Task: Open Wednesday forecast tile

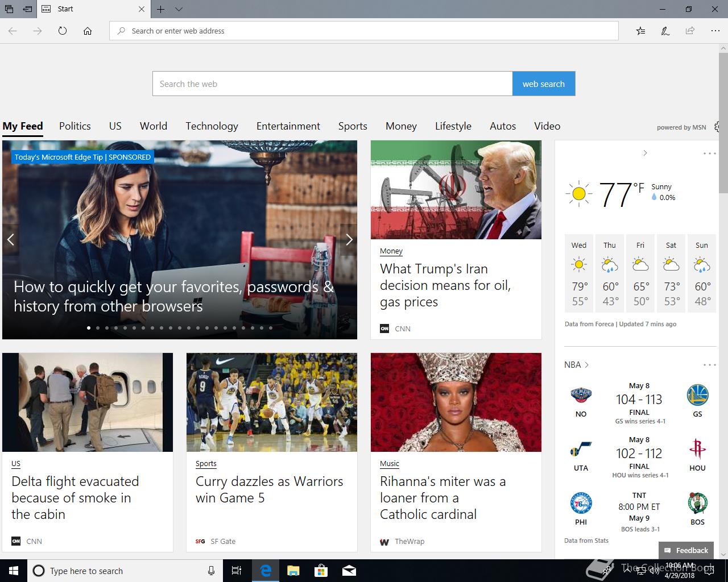Action: (x=579, y=273)
